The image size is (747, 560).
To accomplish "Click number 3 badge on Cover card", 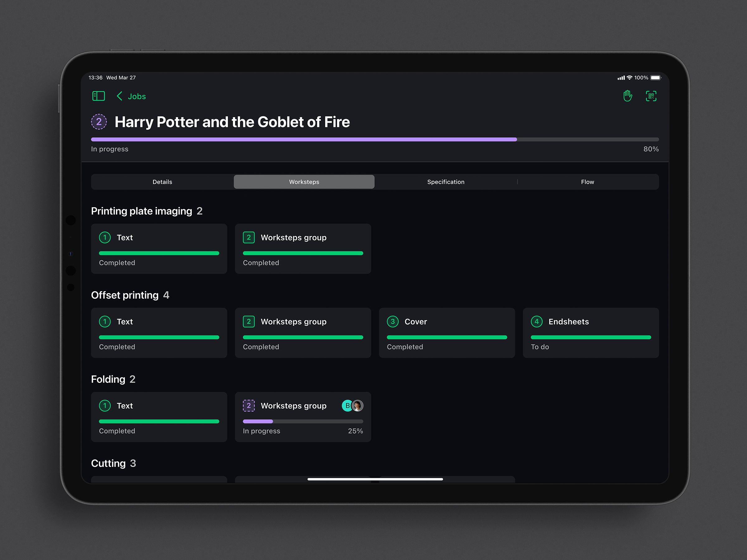I will point(393,322).
